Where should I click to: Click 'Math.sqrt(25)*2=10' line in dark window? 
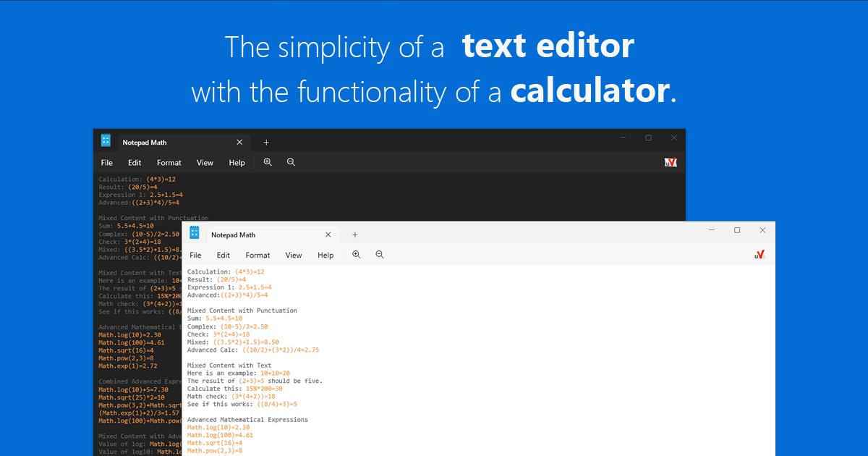(132, 397)
